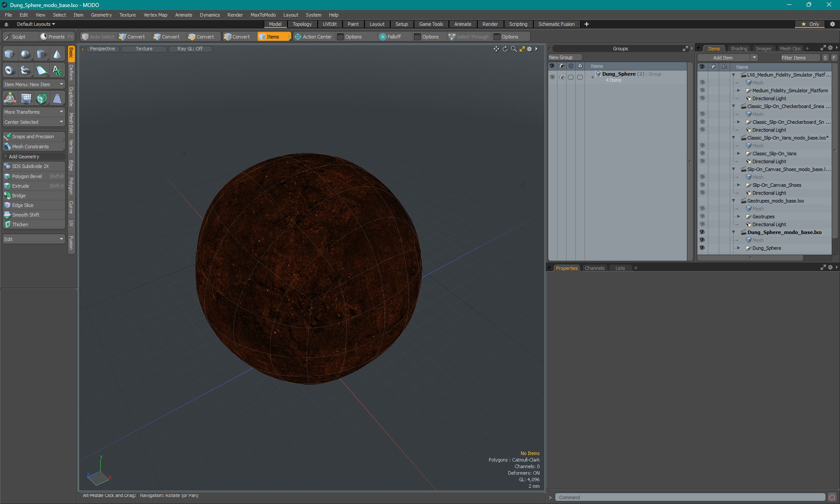Select the Text tool icon
The image size is (840, 504).
coord(57,70)
